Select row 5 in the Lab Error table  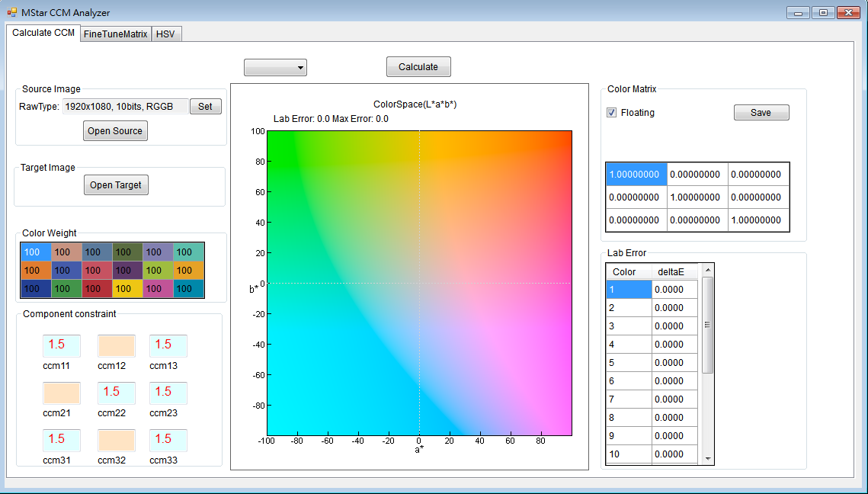tap(627, 362)
